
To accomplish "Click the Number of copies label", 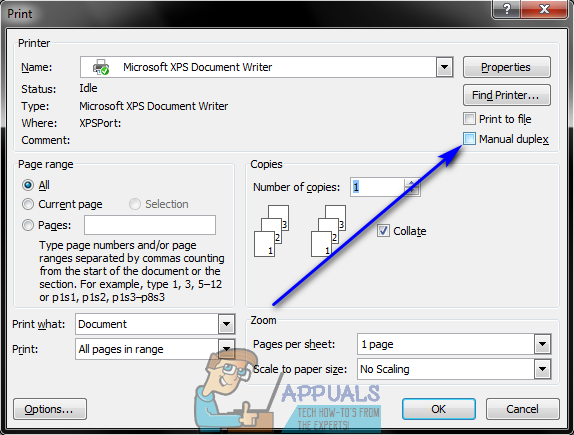I will [x=296, y=187].
